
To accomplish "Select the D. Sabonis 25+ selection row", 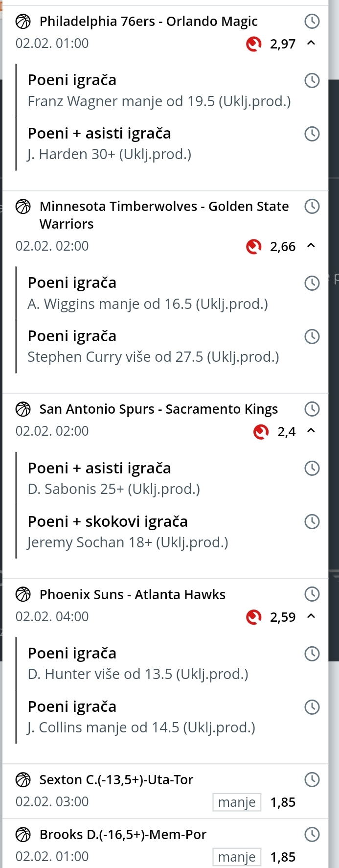I will click(113, 489).
